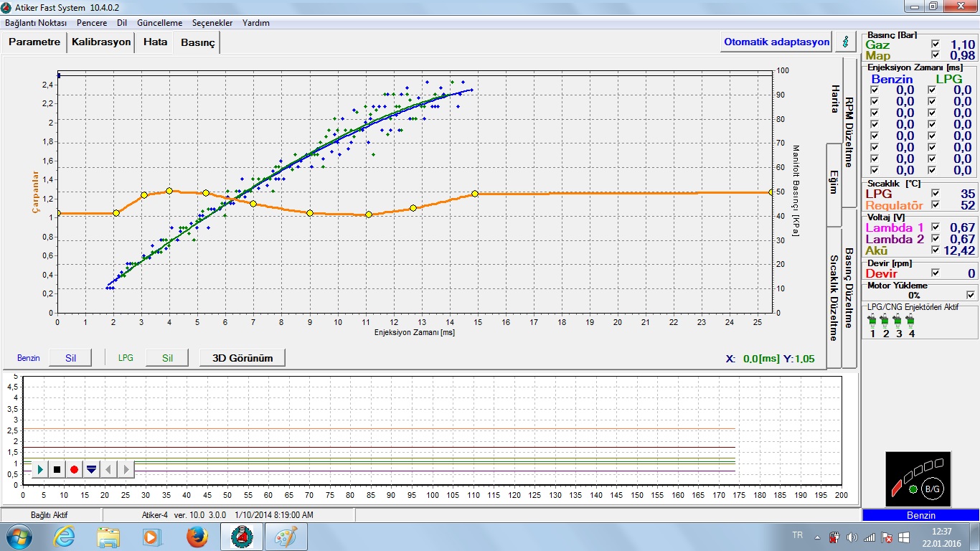The width and height of the screenshot is (980, 551).
Task: Open the 3D Görünüm view
Action: [242, 358]
